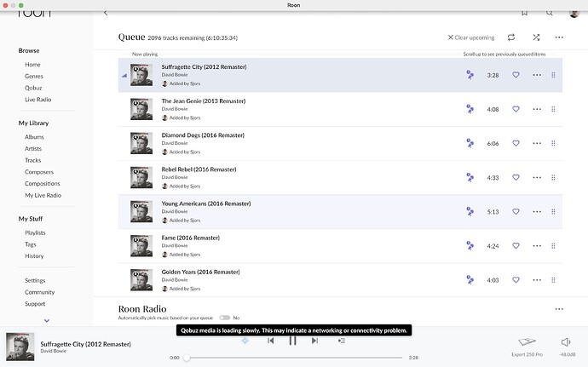Click drag handle on Fame row

(x=553, y=246)
